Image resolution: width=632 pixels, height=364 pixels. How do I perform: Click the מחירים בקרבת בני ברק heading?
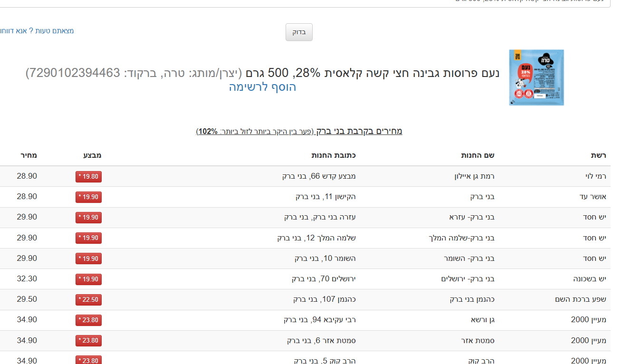pos(359,131)
